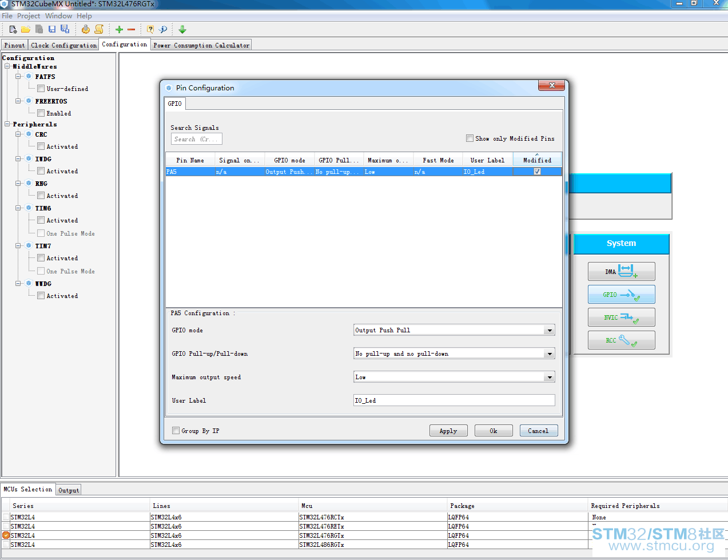Collapse the FREERTOS tree node

18,101
